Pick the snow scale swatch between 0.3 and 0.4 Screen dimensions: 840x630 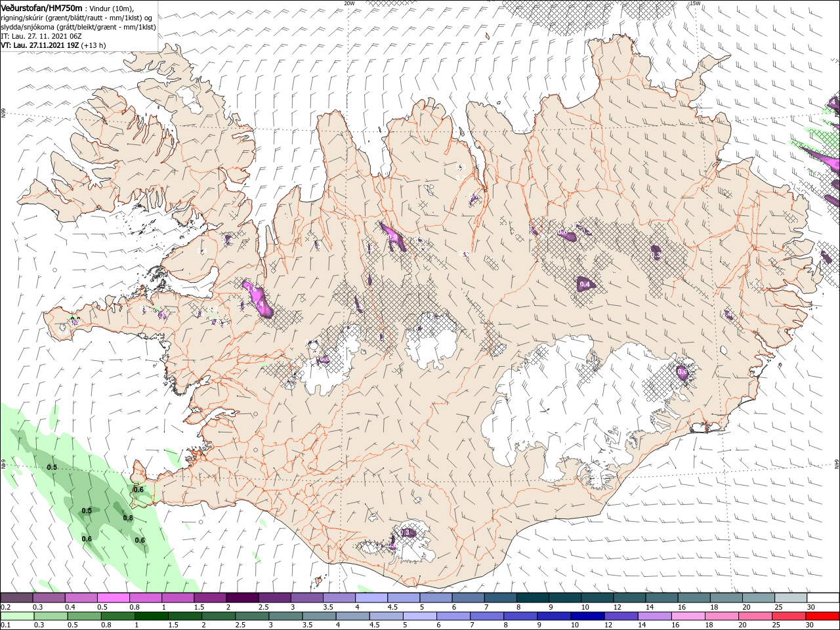[49, 598]
